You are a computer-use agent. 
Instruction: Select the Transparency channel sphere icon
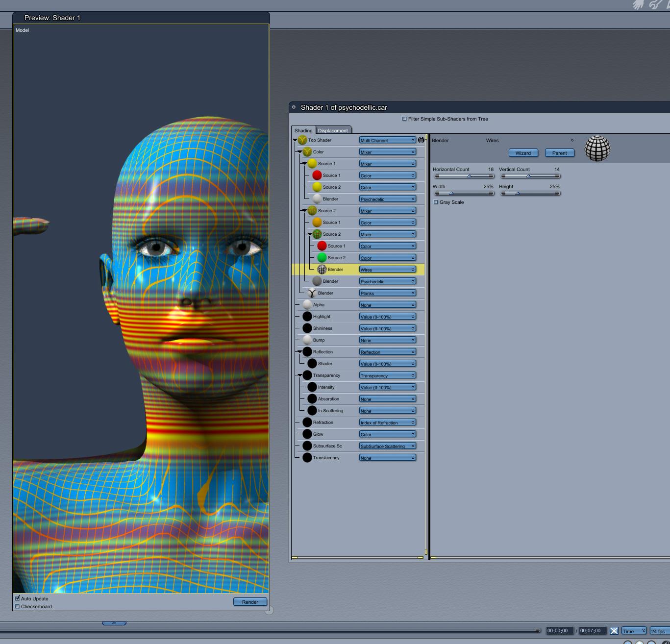point(307,375)
